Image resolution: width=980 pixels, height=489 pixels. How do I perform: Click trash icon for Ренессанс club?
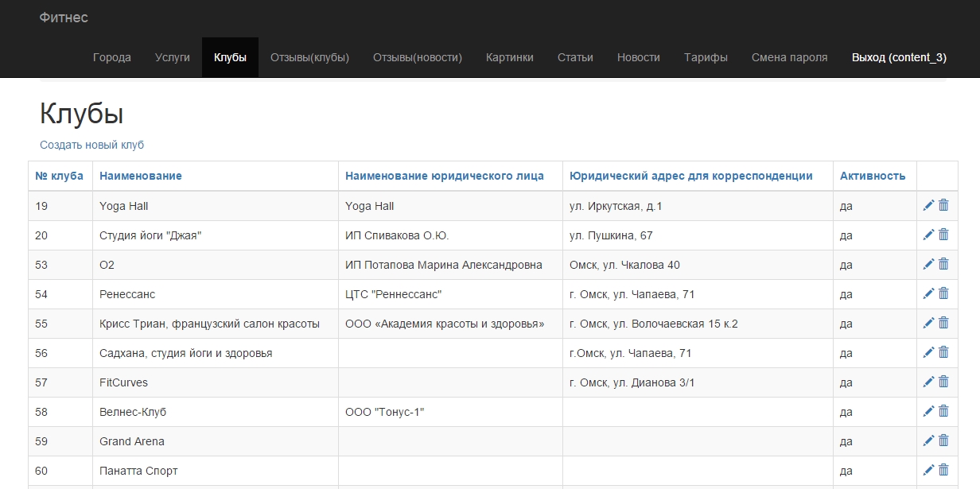pos(944,294)
